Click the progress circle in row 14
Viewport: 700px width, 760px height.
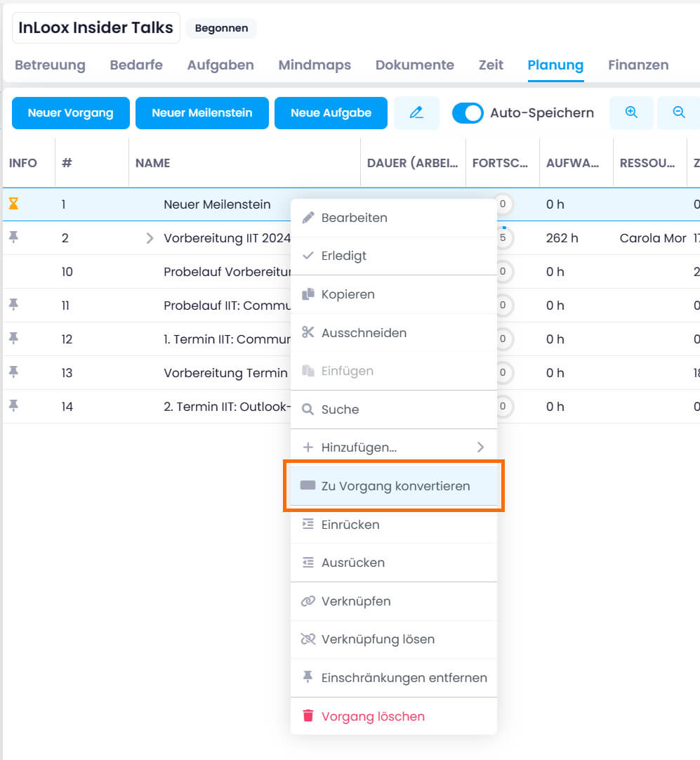(x=503, y=406)
